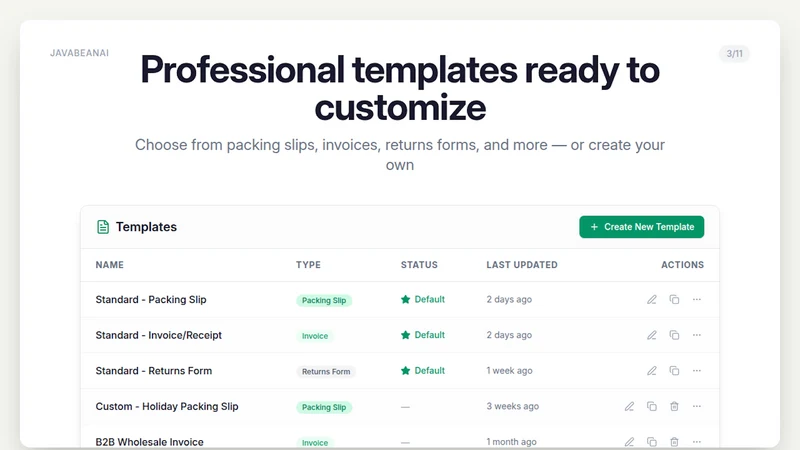The width and height of the screenshot is (800, 450).
Task: Sort by the STATUS column header
Action: tap(419, 265)
